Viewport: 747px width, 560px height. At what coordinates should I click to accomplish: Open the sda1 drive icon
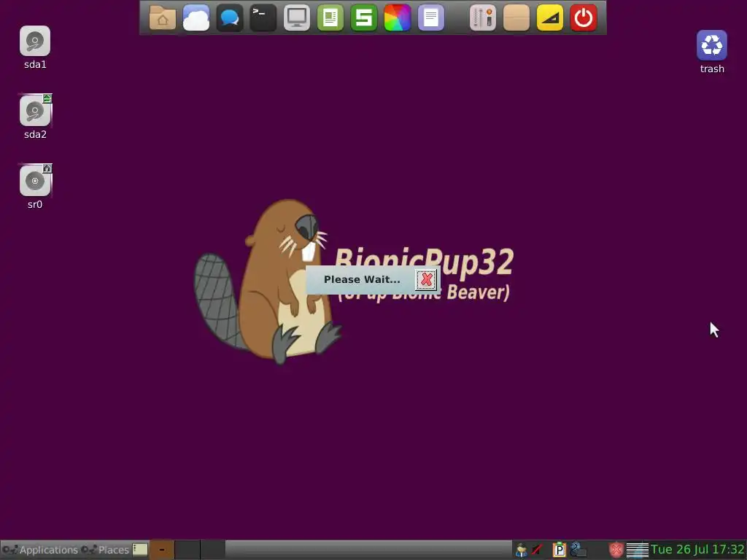pos(35,41)
